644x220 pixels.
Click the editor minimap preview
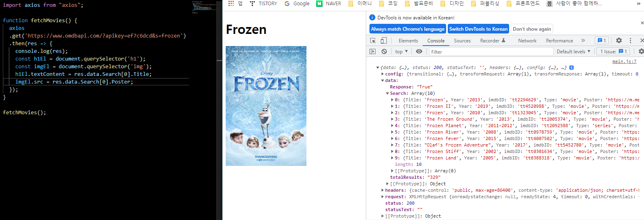pyautogui.click(x=204, y=7)
